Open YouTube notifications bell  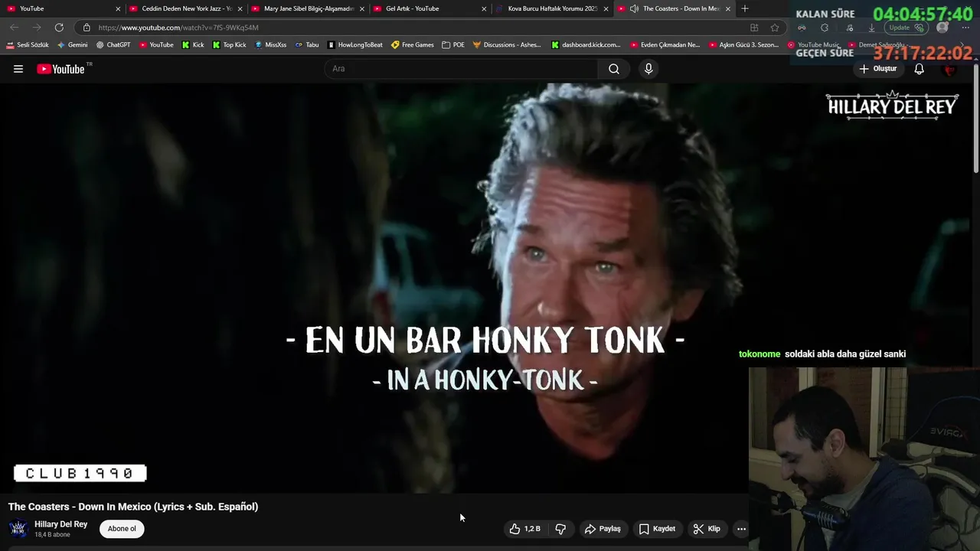pos(919,69)
